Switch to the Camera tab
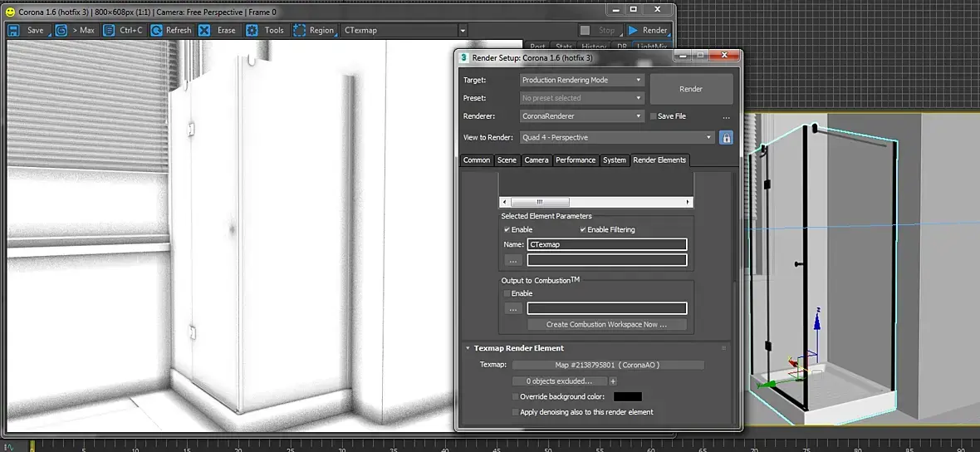The width and height of the screenshot is (980, 452). tap(537, 160)
